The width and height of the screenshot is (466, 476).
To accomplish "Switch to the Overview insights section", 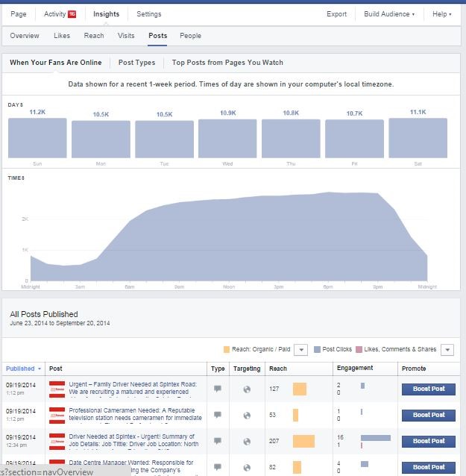I will coord(25,36).
